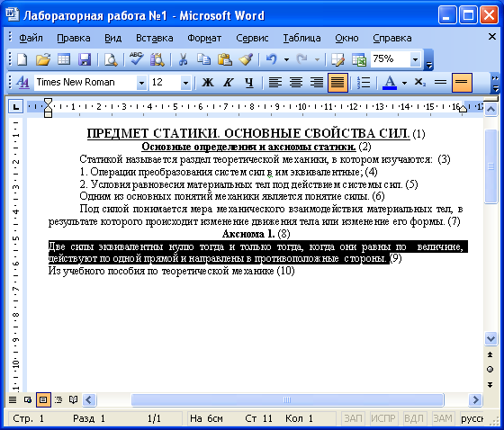The image size is (504, 430).
Task: Select the Format Painter brush icon
Action: tap(246, 59)
